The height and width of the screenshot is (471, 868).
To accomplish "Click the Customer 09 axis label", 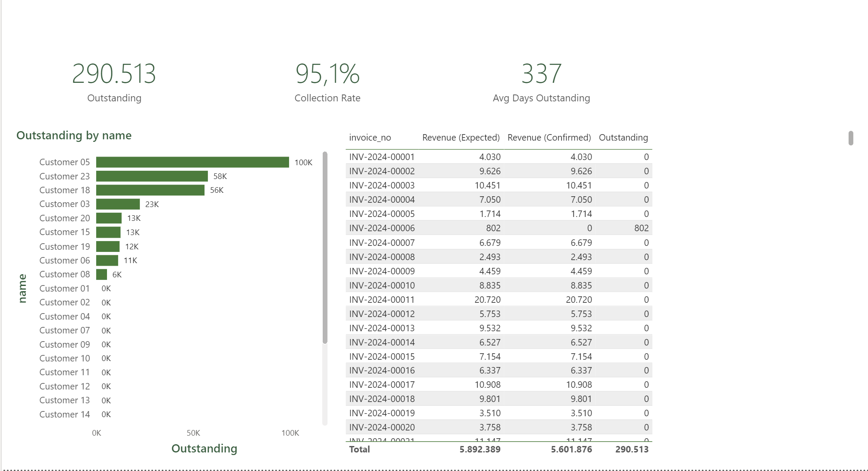I will [x=65, y=345].
